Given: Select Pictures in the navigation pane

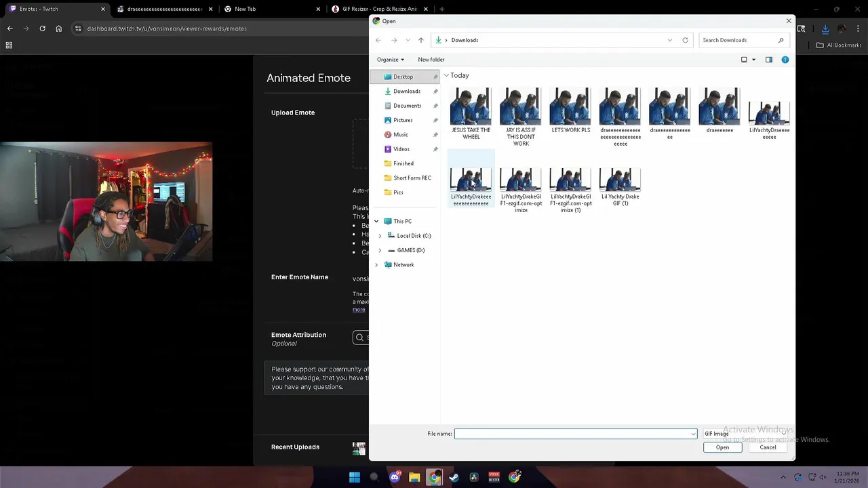Looking at the screenshot, I should click(x=403, y=120).
